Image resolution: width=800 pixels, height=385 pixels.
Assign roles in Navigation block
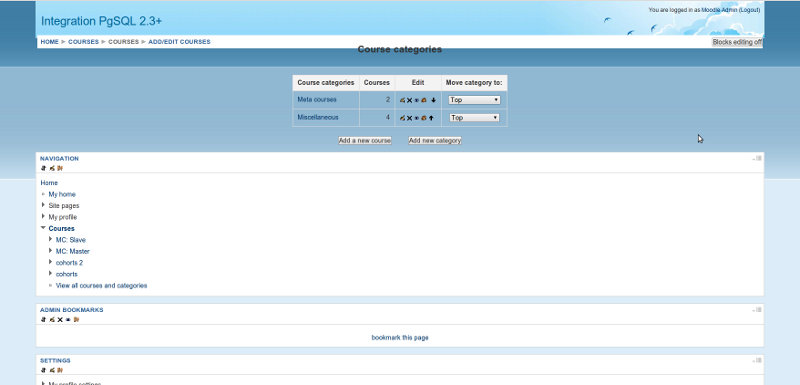tap(60, 168)
